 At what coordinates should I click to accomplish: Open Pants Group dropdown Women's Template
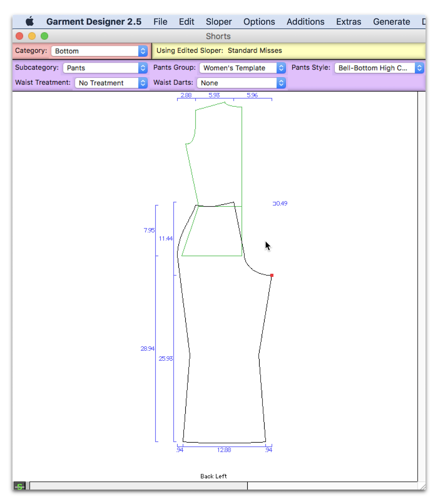[x=242, y=68]
